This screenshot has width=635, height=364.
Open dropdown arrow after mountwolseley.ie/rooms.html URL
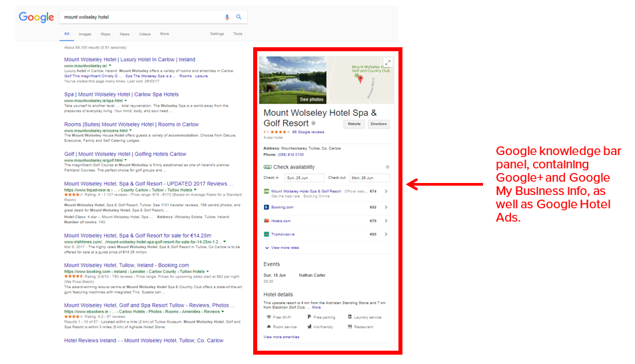(x=131, y=130)
